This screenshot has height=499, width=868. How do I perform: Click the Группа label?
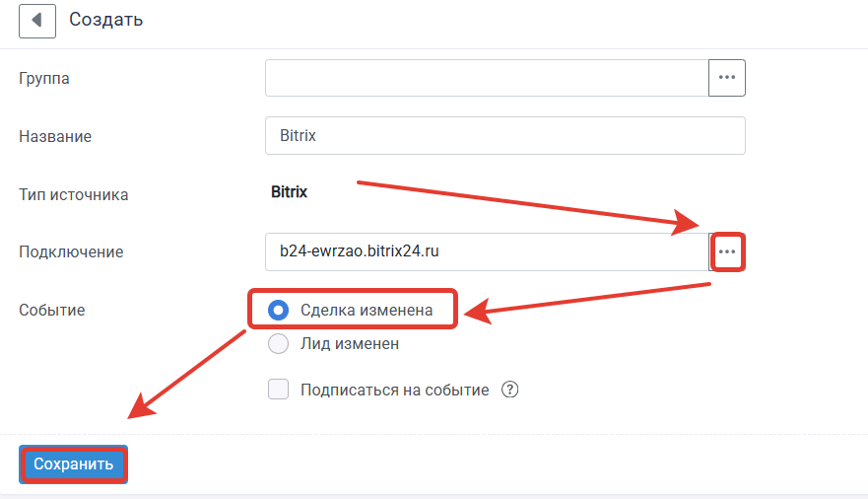[44, 79]
